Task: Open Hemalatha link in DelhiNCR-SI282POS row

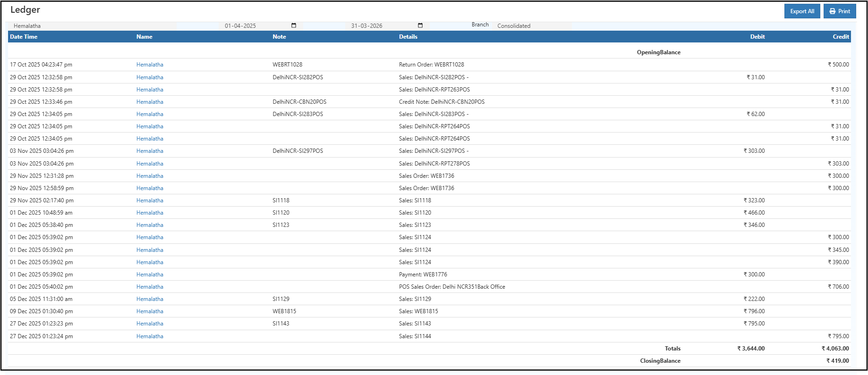Action: point(150,77)
